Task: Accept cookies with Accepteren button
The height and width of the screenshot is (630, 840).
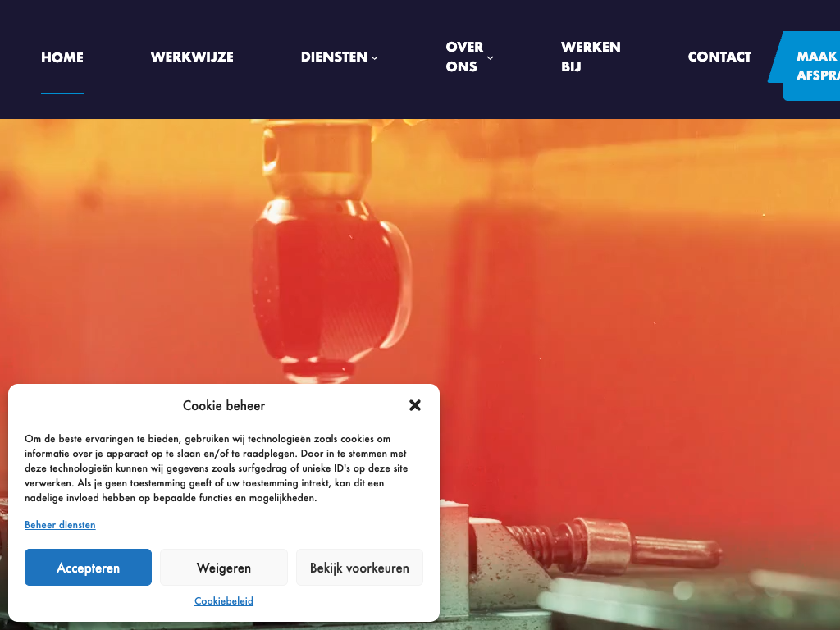Action: (x=88, y=568)
